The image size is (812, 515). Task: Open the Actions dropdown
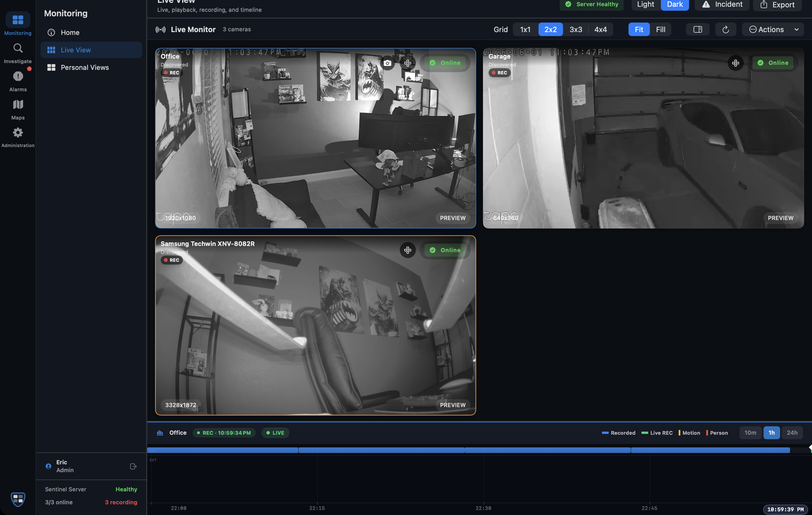(x=773, y=29)
